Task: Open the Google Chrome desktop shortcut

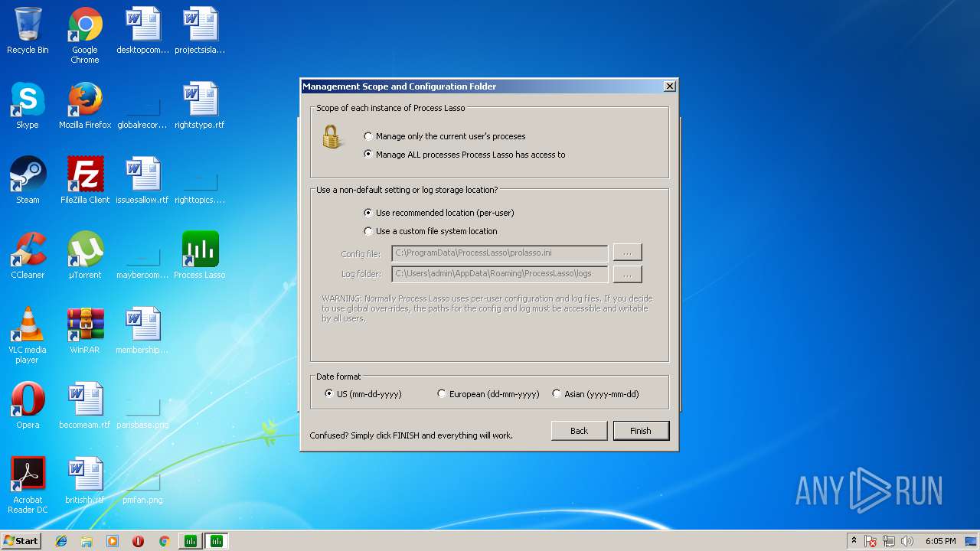Action: tap(85, 35)
